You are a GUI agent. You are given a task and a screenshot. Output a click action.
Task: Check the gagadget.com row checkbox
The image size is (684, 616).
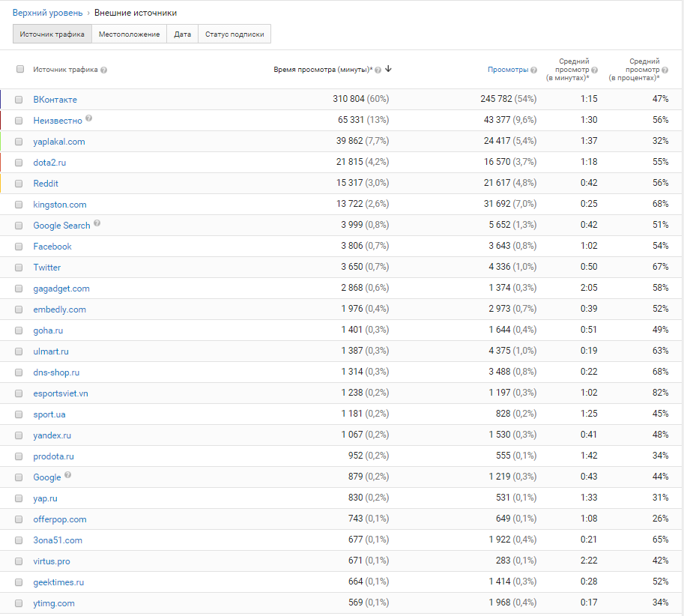click(x=19, y=289)
